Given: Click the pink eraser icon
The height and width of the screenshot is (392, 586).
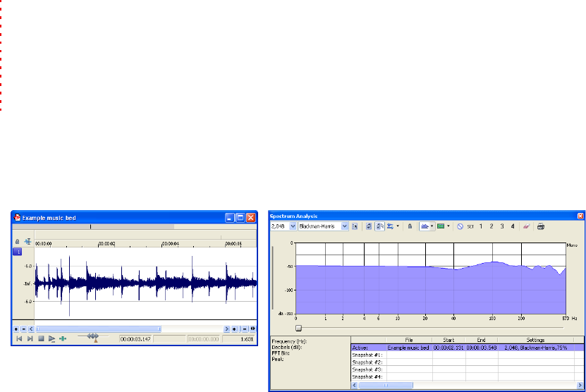Looking at the screenshot, I should click(526, 226).
